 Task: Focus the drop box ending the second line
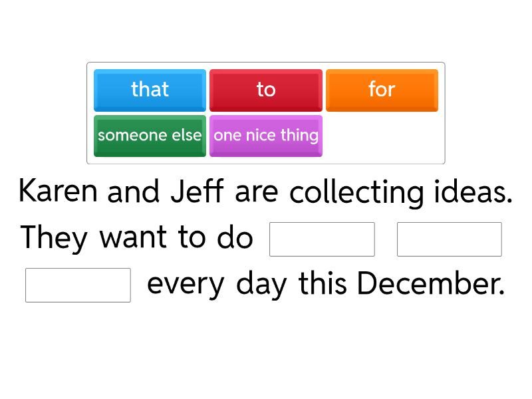pyautogui.click(x=449, y=239)
